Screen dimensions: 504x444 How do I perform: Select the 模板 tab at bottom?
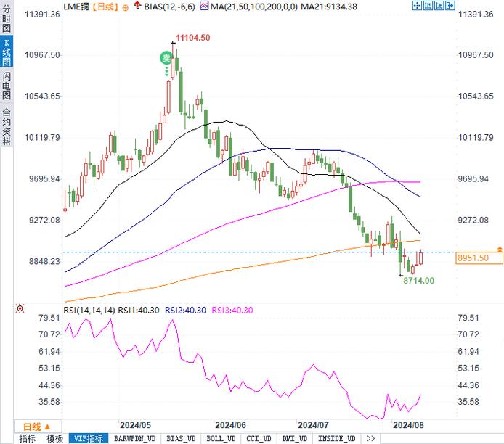pos(55,438)
